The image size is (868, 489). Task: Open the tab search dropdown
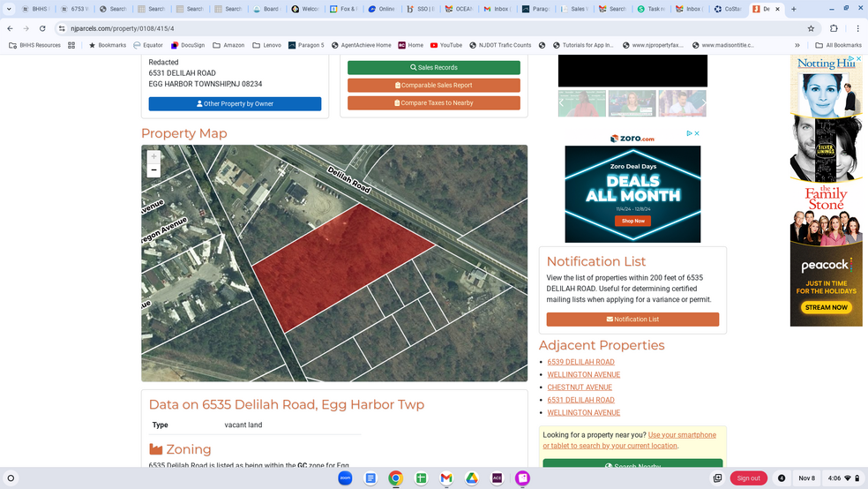(x=9, y=9)
